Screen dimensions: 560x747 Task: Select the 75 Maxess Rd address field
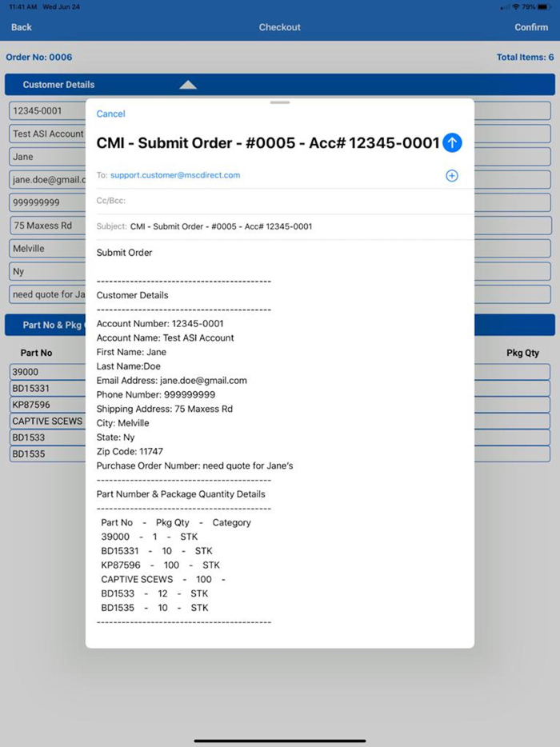click(x=280, y=226)
